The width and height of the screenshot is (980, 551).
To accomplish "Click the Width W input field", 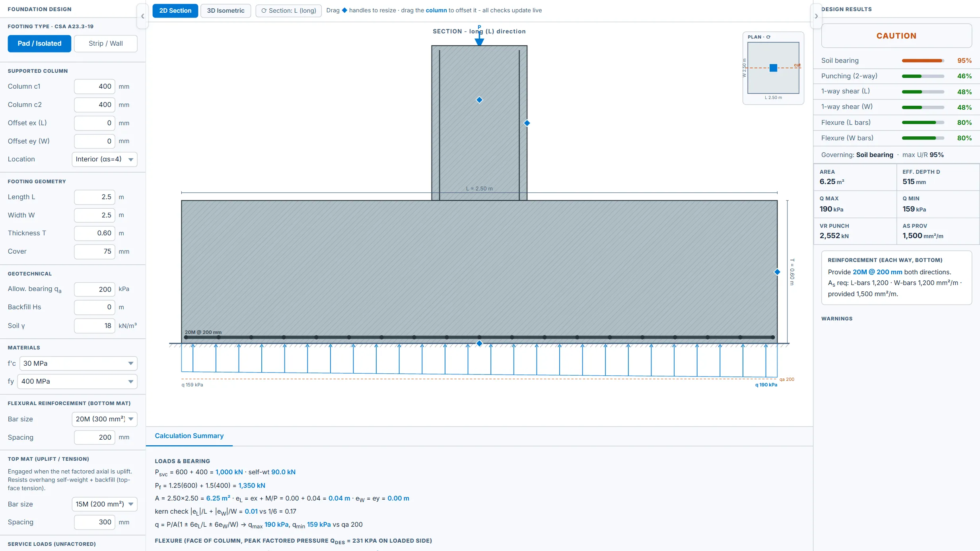I will [95, 215].
